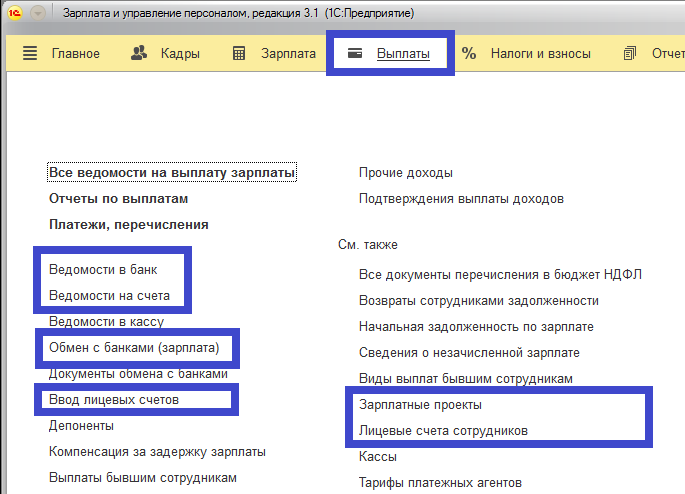Image resolution: width=685 pixels, height=494 pixels.
Task: Open Прочие доходы
Action: click(405, 173)
